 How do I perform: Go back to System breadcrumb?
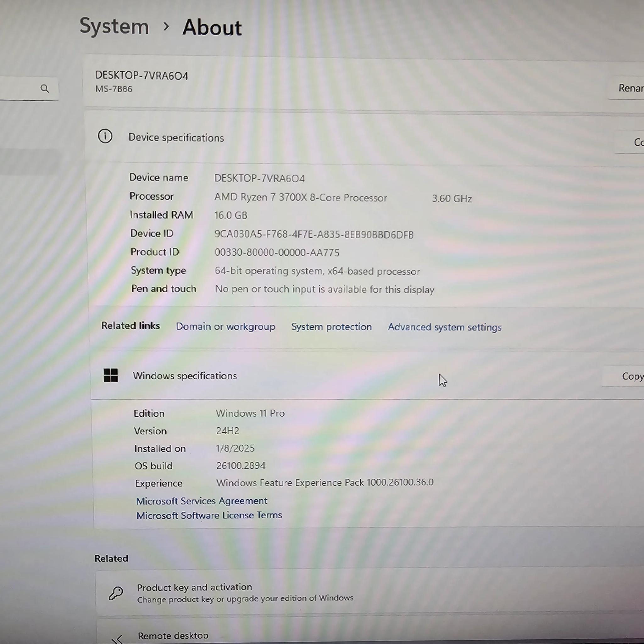pyautogui.click(x=114, y=26)
